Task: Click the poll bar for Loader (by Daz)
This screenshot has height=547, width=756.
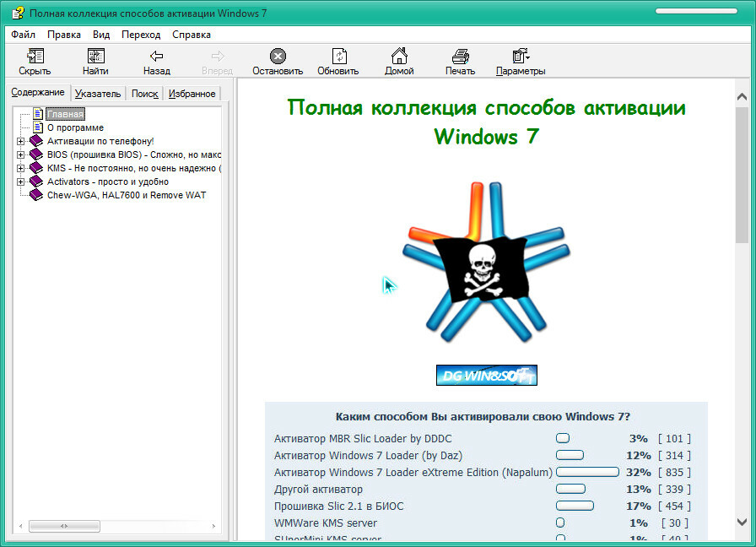Action: pyautogui.click(x=570, y=455)
